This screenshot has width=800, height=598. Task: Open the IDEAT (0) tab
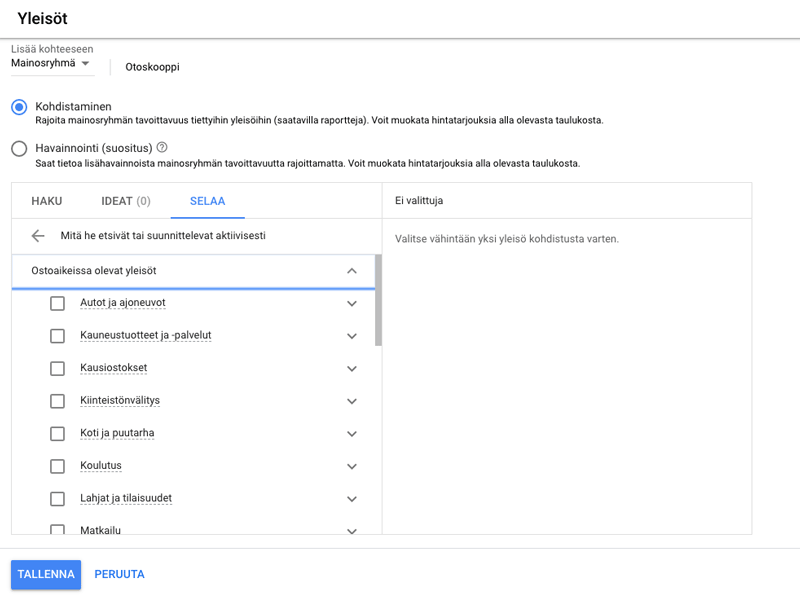125,201
